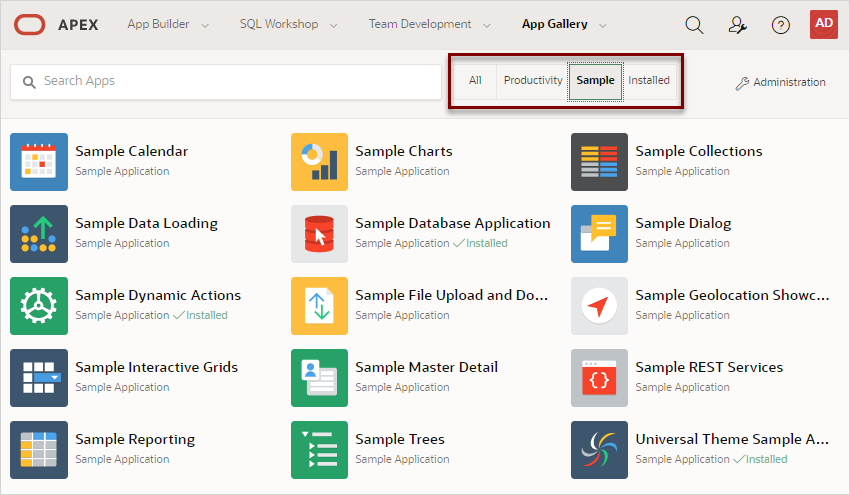Viewport: 850px width, 495px height.
Task: Click the Sample File Upload icon
Action: [319, 306]
